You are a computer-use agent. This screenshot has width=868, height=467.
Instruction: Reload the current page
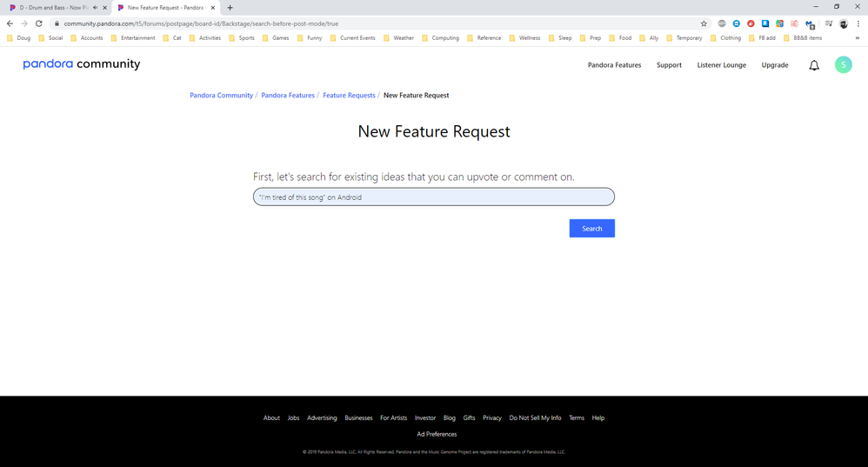point(38,23)
